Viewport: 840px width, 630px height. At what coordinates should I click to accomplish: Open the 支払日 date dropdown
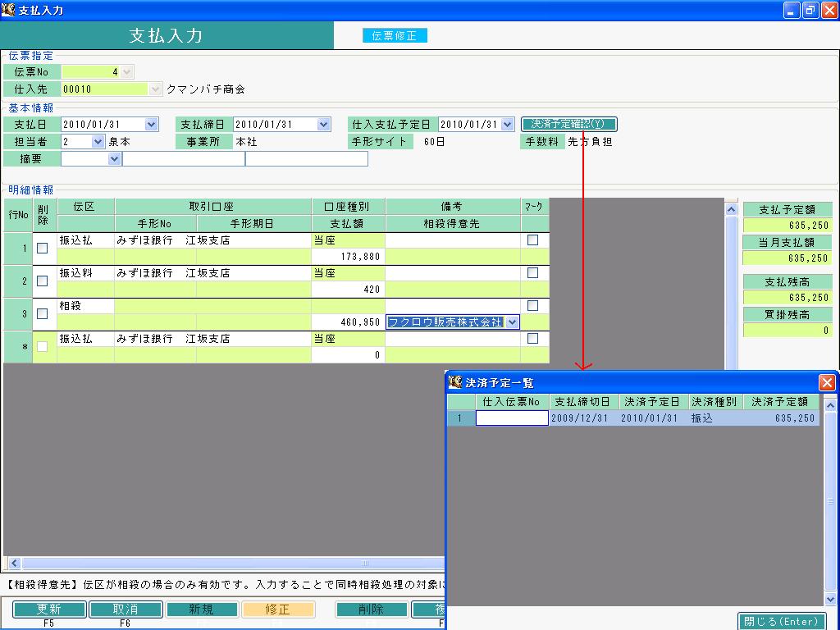tap(152, 125)
